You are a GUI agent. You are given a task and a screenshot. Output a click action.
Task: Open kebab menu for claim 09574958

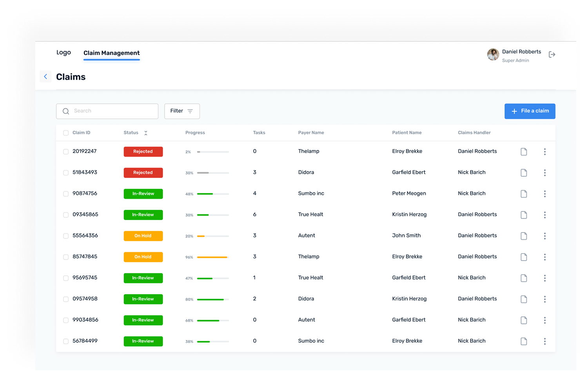click(544, 299)
